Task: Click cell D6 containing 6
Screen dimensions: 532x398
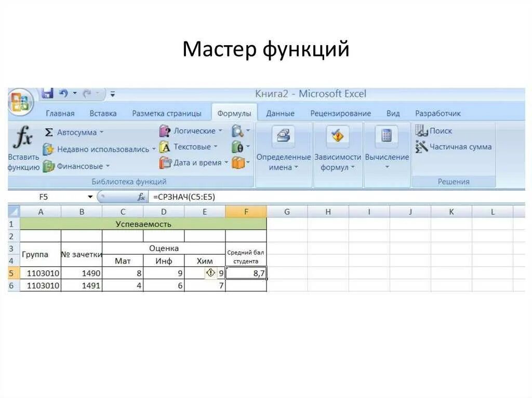Action: (x=164, y=285)
